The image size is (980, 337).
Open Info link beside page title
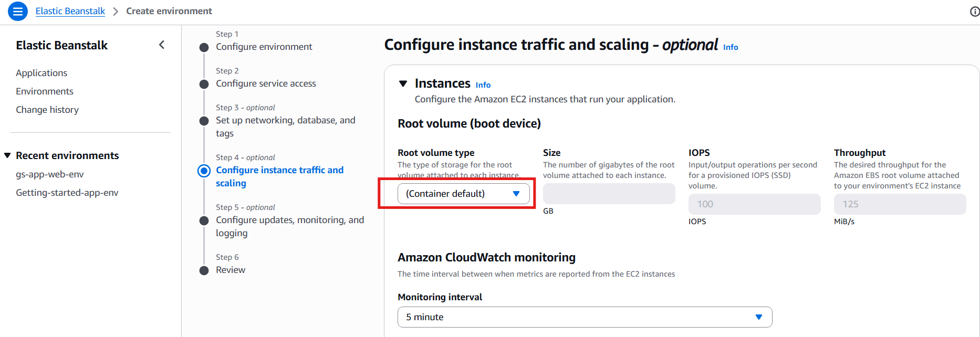tap(731, 47)
